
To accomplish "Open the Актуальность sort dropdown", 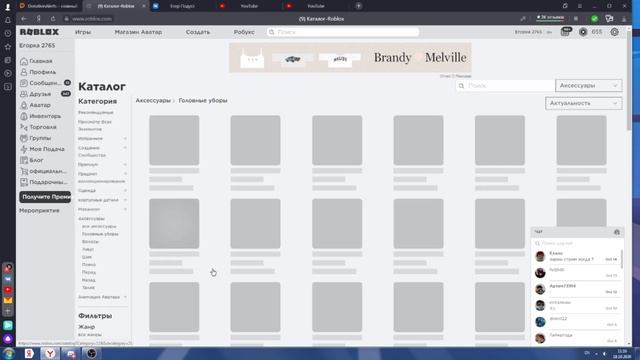I will tap(584, 103).
